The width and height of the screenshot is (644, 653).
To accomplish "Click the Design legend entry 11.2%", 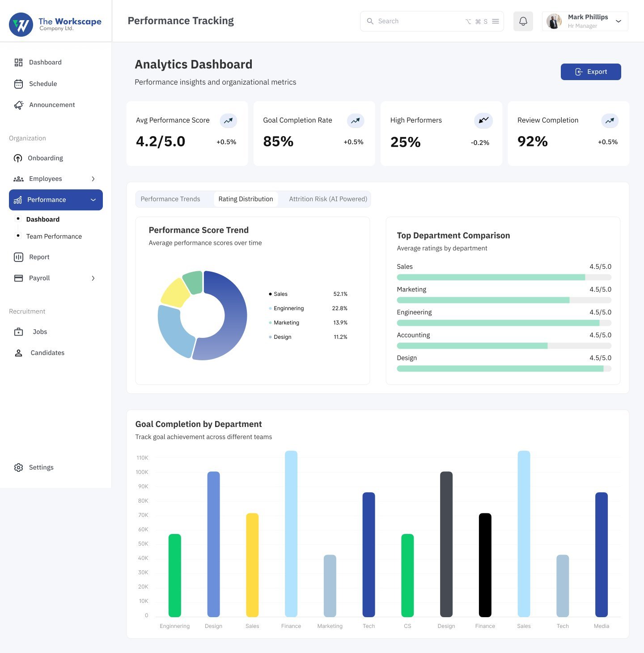I will tap(308, 337).
